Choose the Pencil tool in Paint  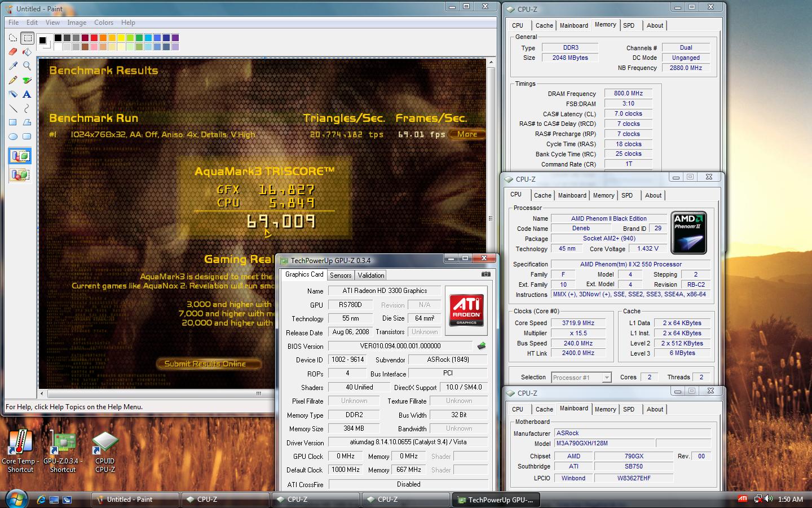point(13,80)
